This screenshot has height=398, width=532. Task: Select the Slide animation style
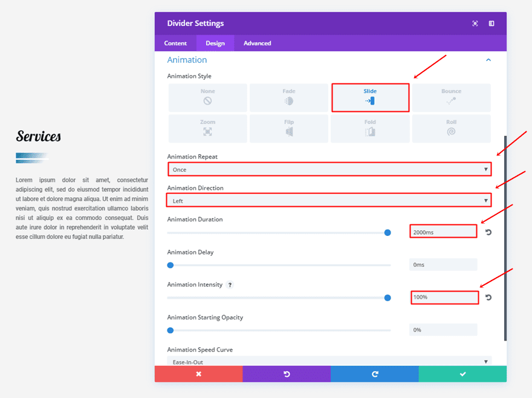click(x=370, y=97)
